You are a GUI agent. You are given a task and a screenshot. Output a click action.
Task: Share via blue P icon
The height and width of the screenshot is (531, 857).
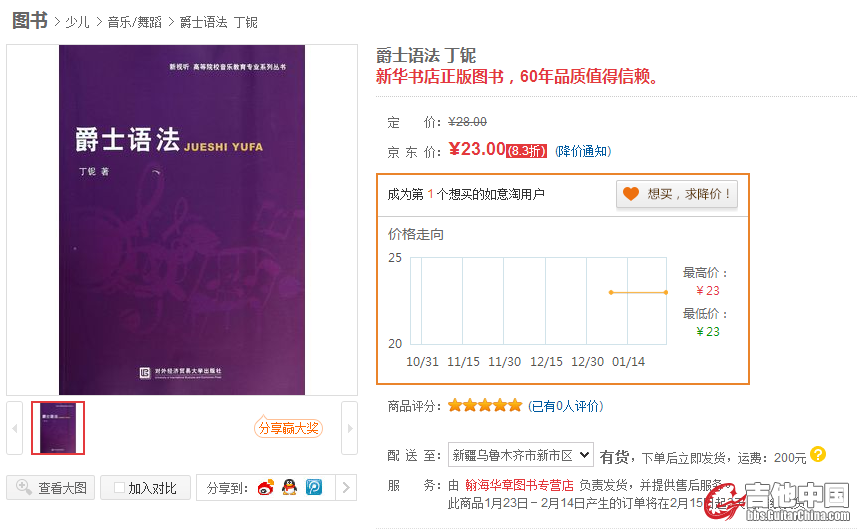tap(314, 487)
